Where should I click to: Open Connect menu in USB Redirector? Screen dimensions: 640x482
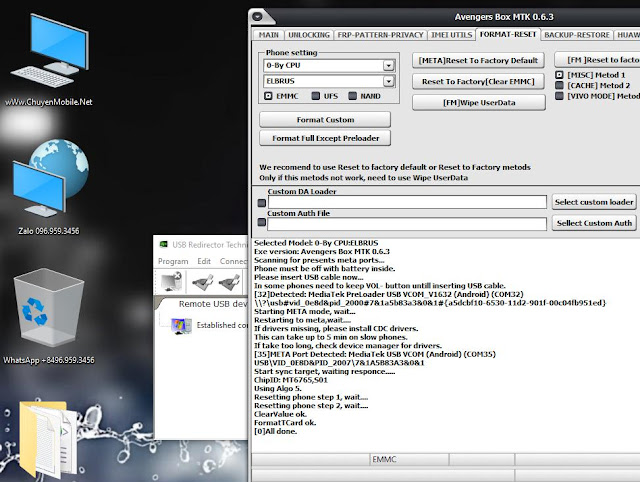pos(233,261)
